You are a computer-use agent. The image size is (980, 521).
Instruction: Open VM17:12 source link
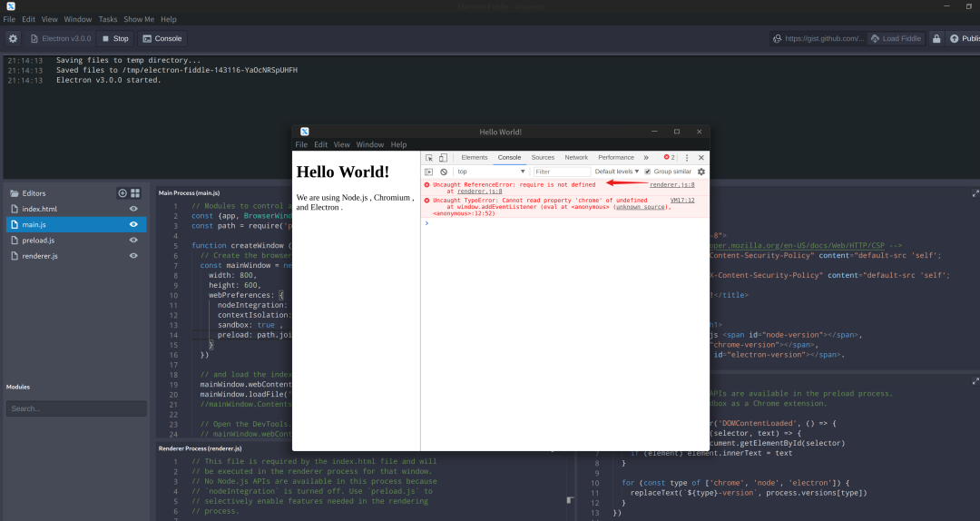click(682, 201)
